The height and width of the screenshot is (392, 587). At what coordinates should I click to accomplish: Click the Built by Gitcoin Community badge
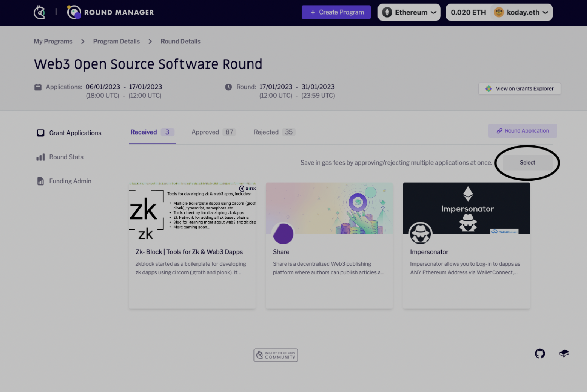point(276,355)
